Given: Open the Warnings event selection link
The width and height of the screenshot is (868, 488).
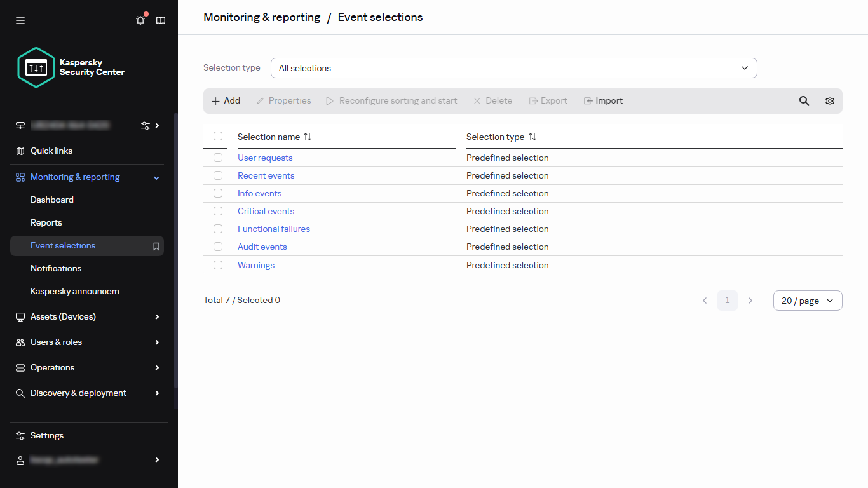Looking at the screenshot, I should 256,265.
